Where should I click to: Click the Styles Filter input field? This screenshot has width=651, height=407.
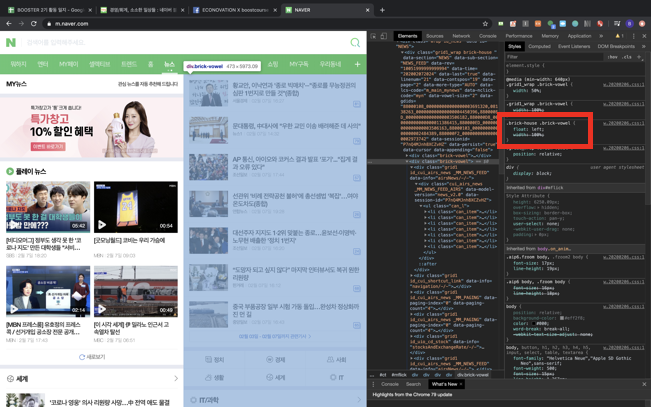(x=554, y=57)
